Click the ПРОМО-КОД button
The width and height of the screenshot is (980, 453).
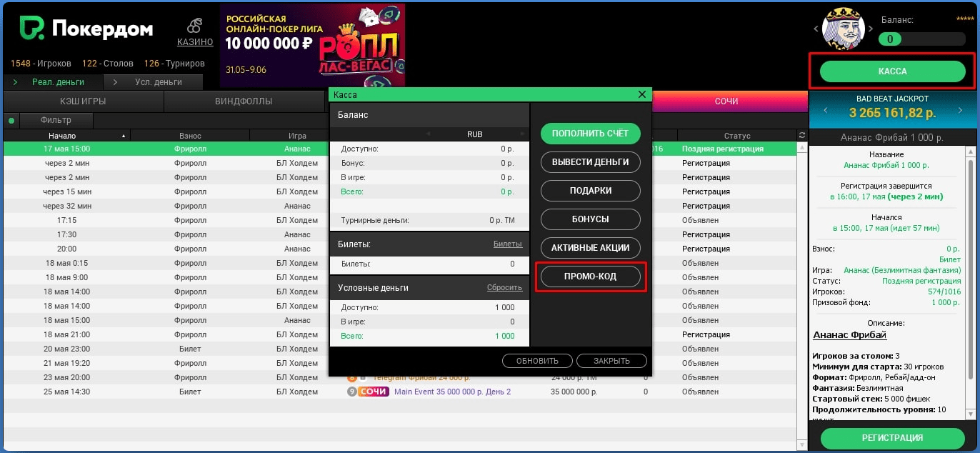590,277
